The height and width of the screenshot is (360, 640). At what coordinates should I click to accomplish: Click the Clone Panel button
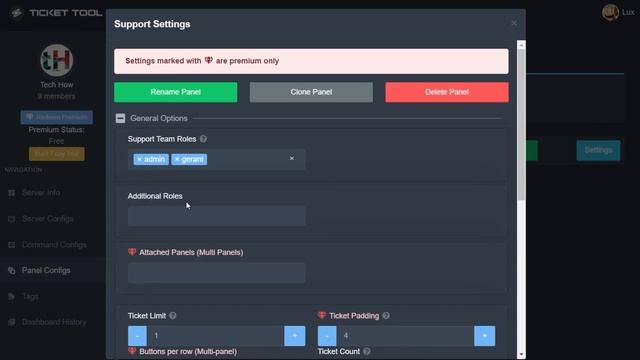311,92
